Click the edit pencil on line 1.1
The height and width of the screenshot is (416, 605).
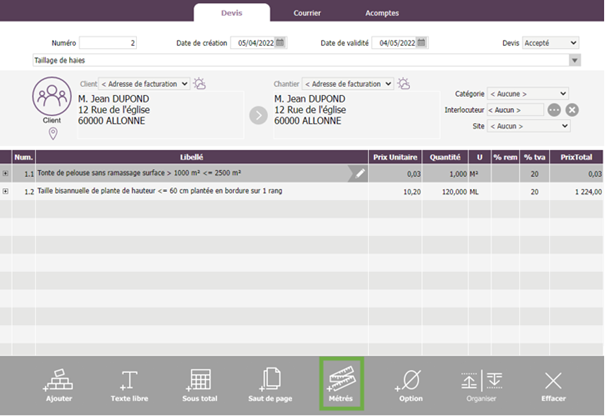(360, 174)
